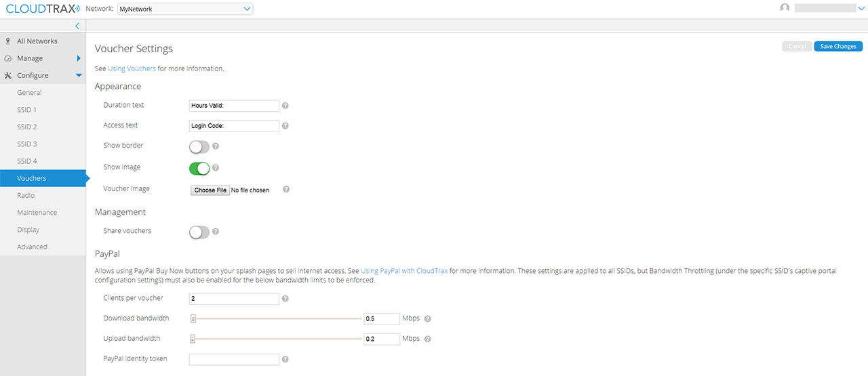Open help icon for Clients per voucher
This screenshot has width=868, height=376.
click(x=285, y=299)
